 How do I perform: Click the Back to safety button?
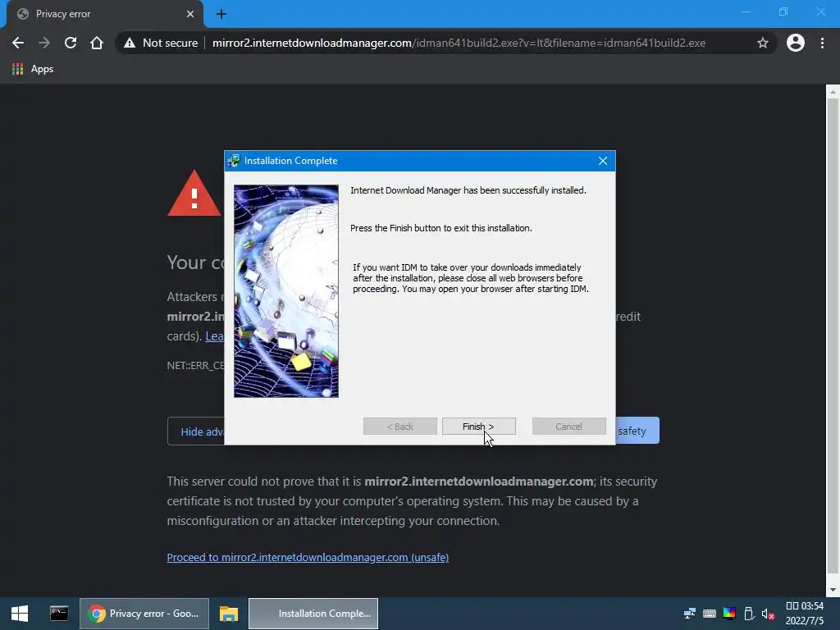click(x=637, y=431)
